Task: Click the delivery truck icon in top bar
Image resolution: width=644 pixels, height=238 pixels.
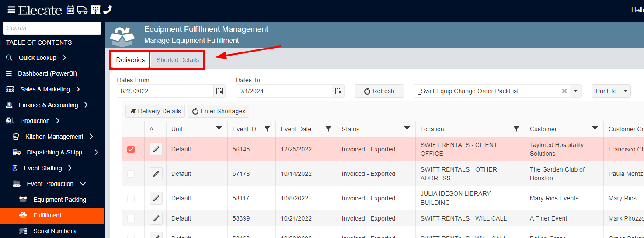Action: coord(82,10)
